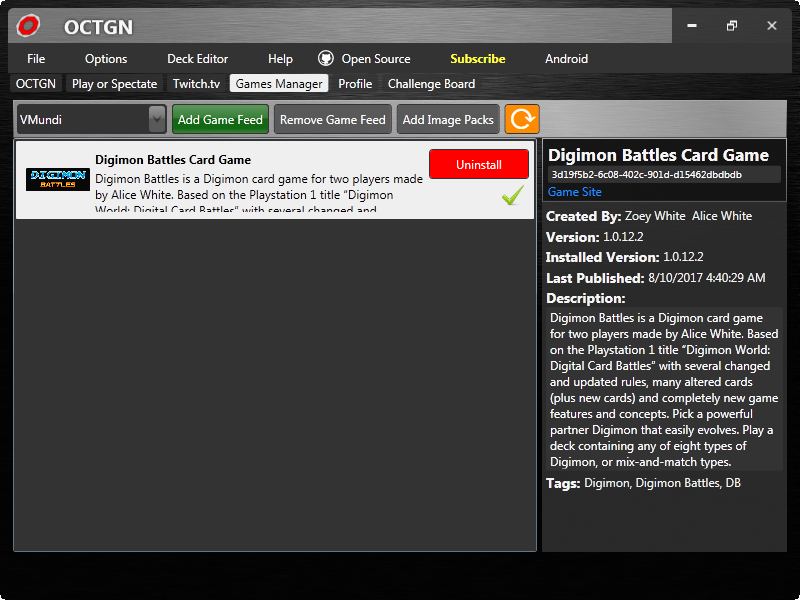
Task: Open the Open Source menu item
Action: click(x=376, y=59)
